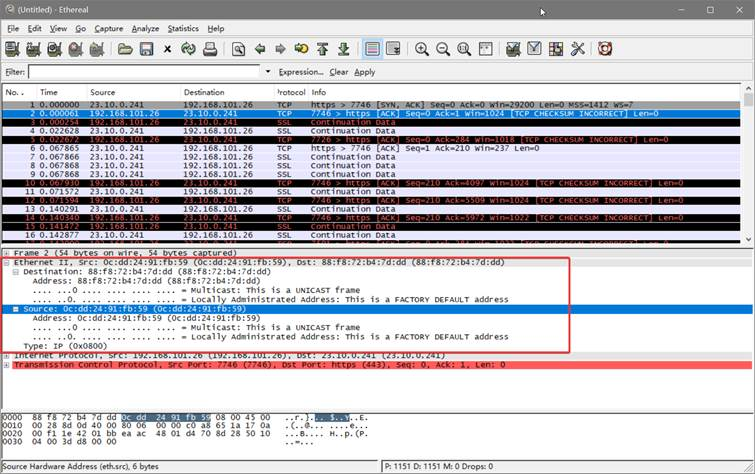This screenshot has height=474, width=755.
Task: Go forward in packet history
Action: click(x=280, y=49)
